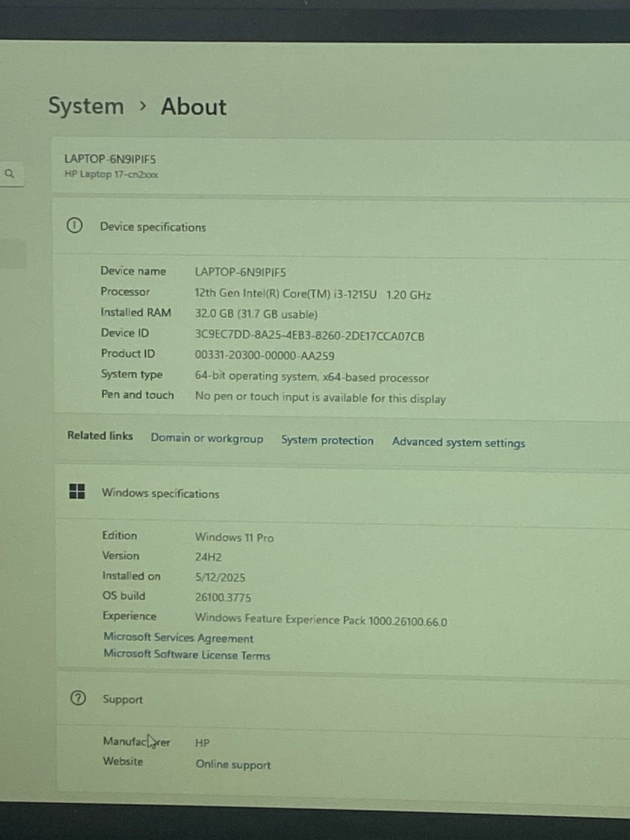Click the Edition label
The width and height of the screenshot is (630, 840).
point(119,535)
